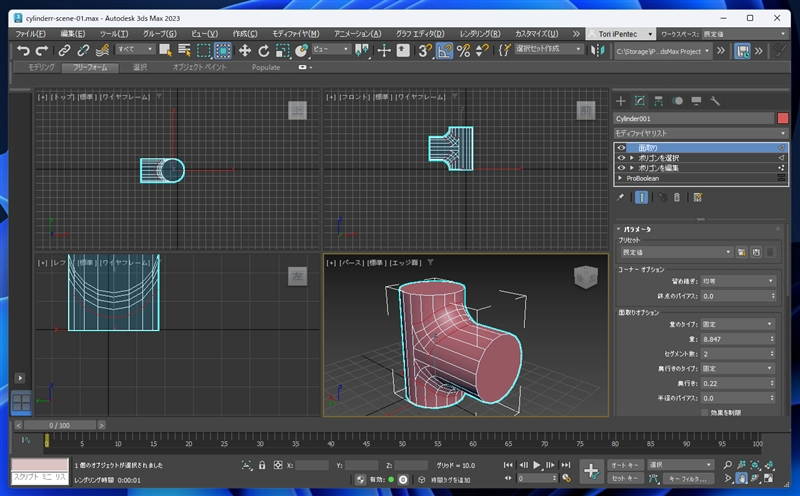Toggle the Spinner Snap icon
The width and height of the screenshot is (800, 496).
482,50
